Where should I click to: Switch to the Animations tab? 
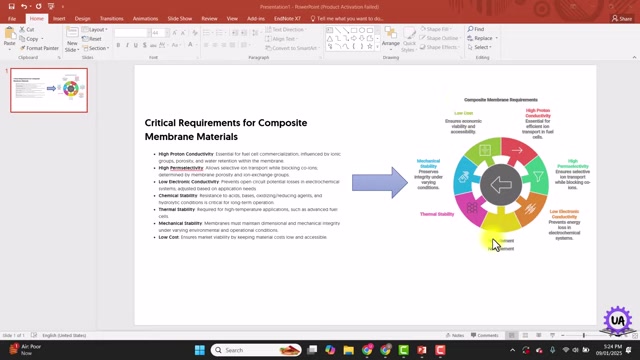click(145, 19)
